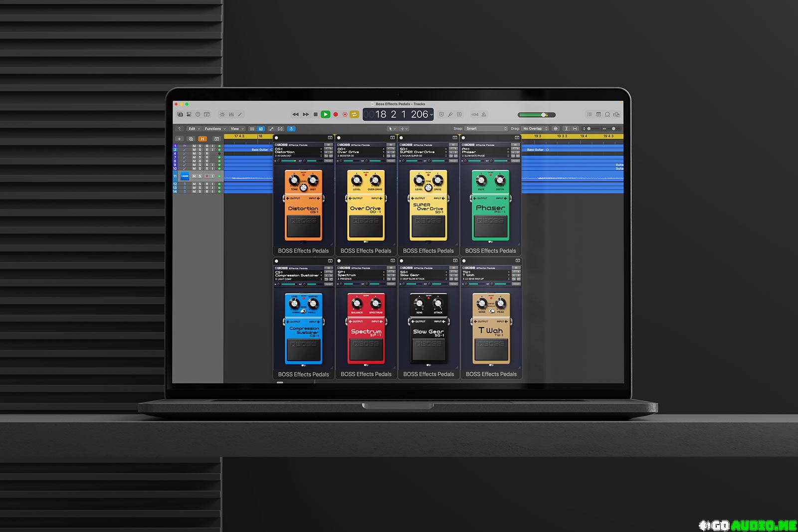Click the add track plus button
Image resolution: width=798 pixels, height=532 pixels.
(180, 139)
